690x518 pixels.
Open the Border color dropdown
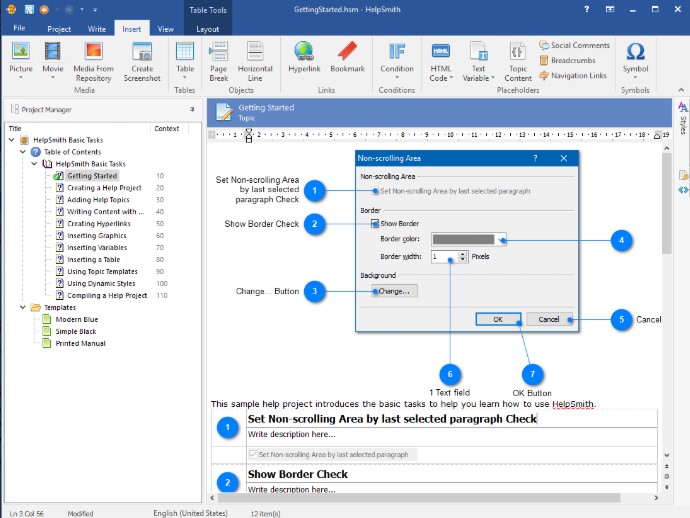point(502,240)
